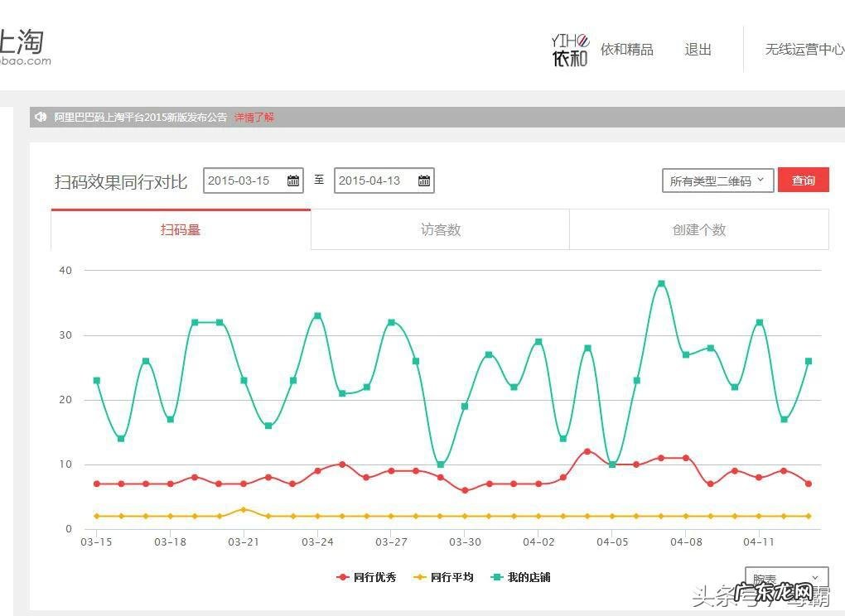
Task: Click the red 查询 button
Action: tap(803, 180)
